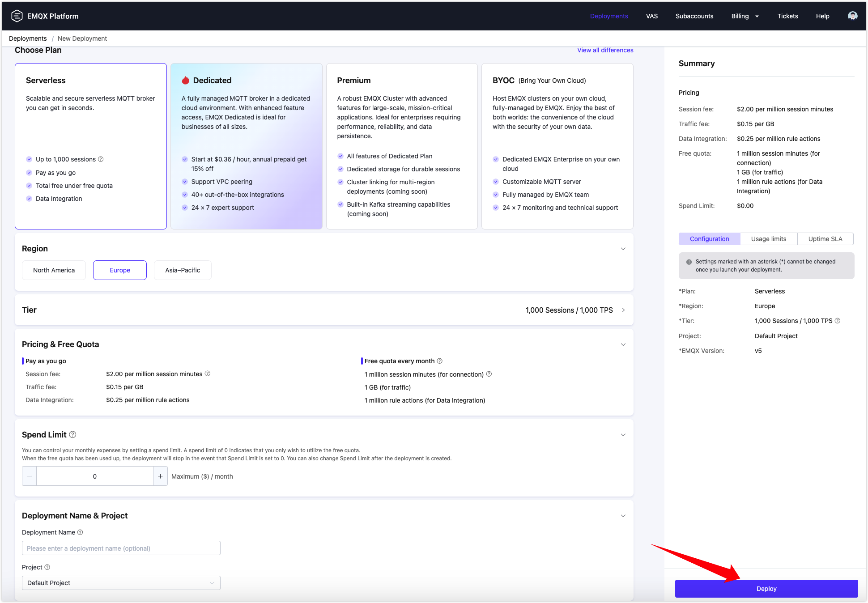Viewport: 868px width, 603px height.
Task: Collapse the Region section
Action: 623,249
